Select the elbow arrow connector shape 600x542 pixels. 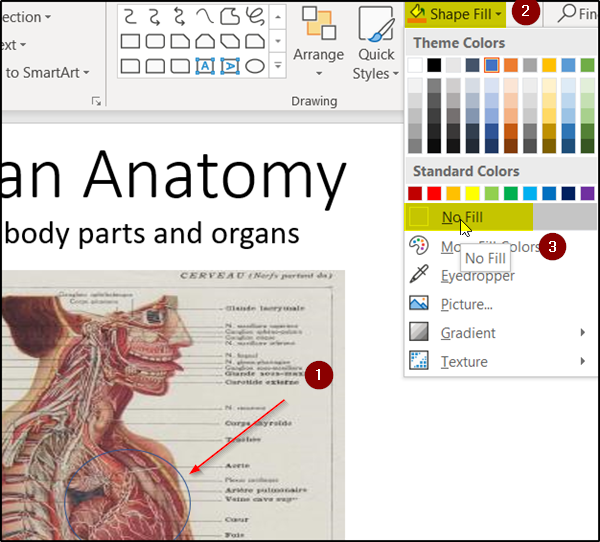155,17
